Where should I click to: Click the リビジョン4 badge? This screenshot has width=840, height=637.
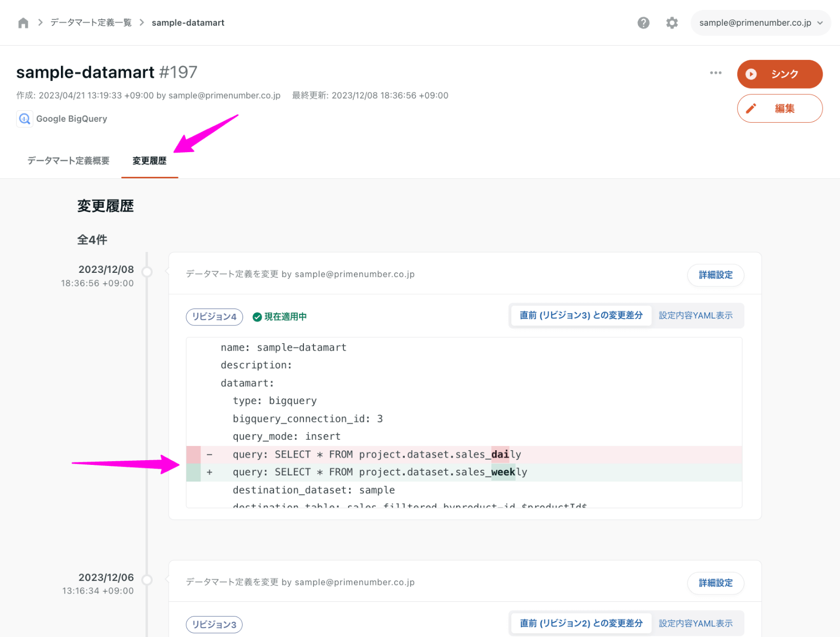coord(214,317)
